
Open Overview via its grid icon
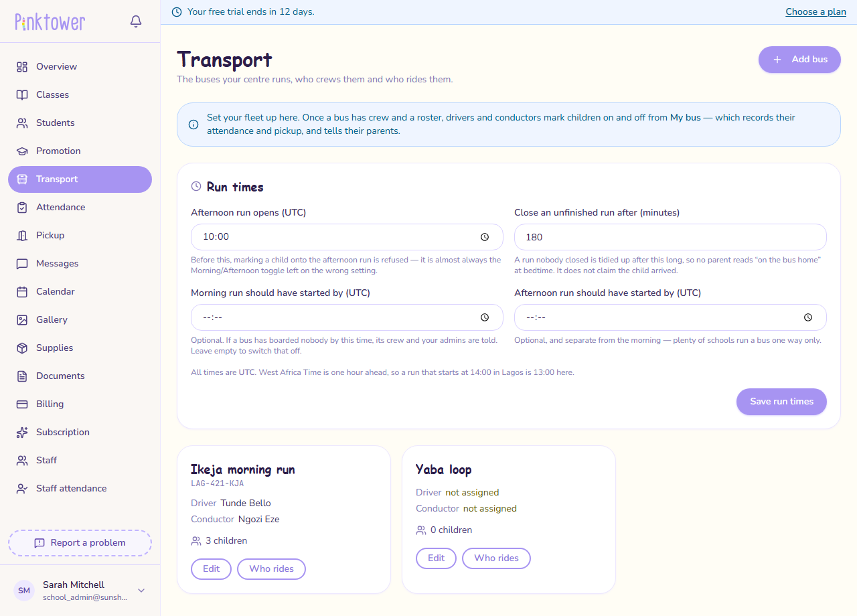(22, 67)
